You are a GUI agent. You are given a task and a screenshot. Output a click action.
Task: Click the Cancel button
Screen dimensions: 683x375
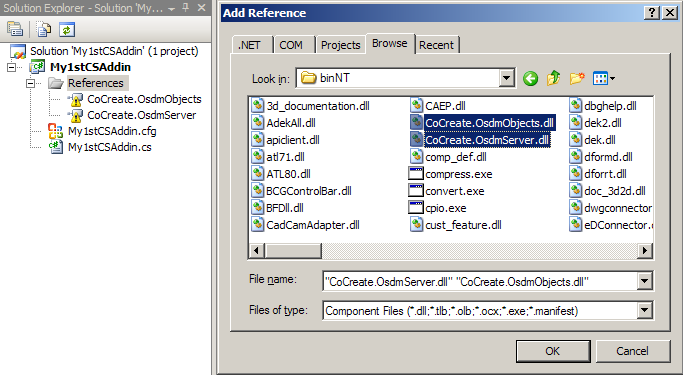pos(632,351)
